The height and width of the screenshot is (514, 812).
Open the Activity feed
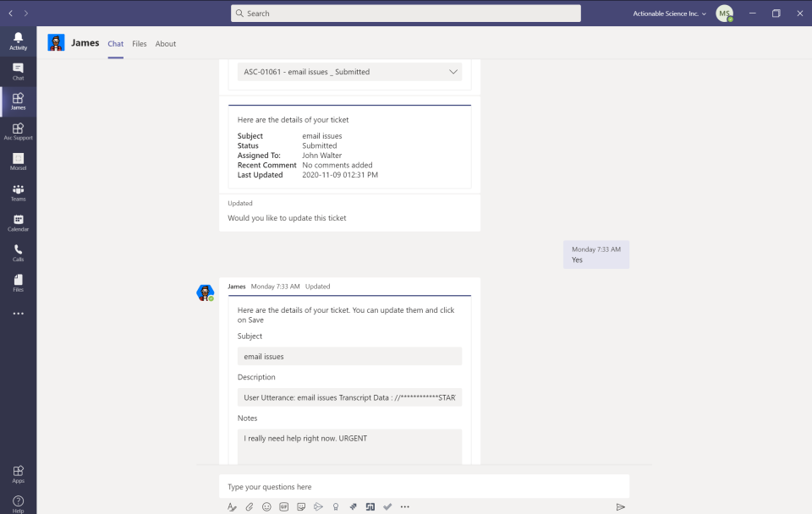click(x=18, y=40)
